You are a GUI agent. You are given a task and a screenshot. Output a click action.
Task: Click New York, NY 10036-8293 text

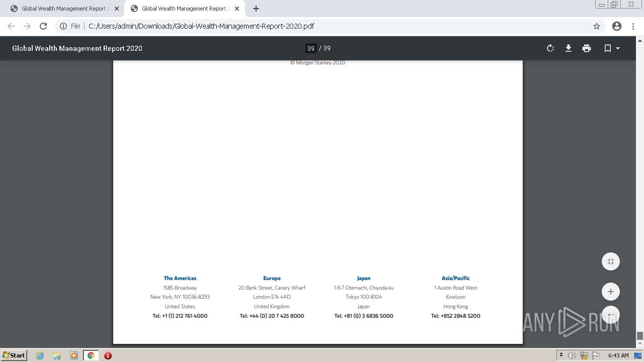tap(180, 297)
